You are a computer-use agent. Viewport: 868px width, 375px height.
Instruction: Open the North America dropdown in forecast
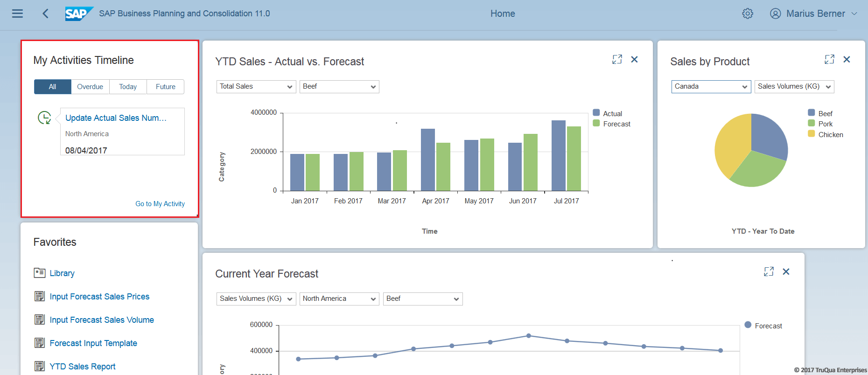tap(339, 299)
